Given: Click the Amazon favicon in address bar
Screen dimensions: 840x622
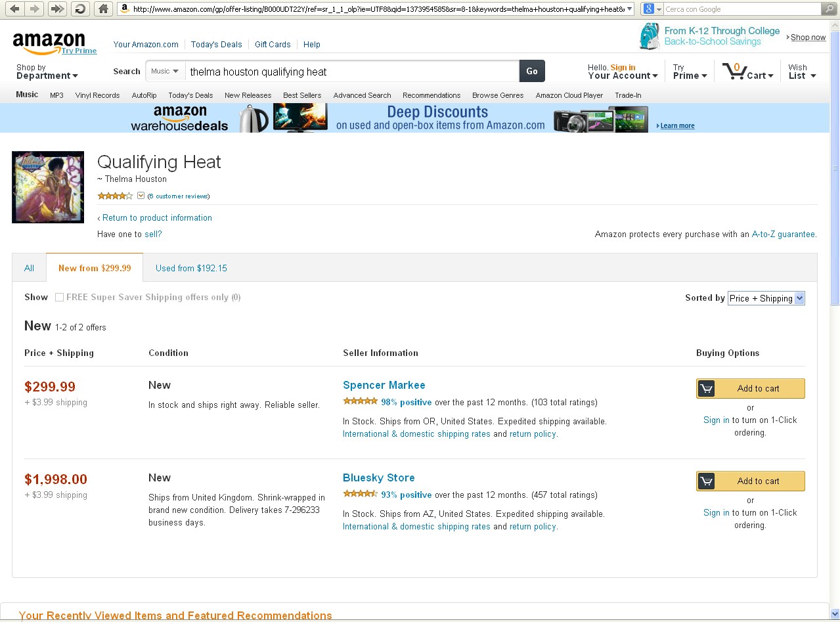Looking at the screenshot, I should pos(124,9).
